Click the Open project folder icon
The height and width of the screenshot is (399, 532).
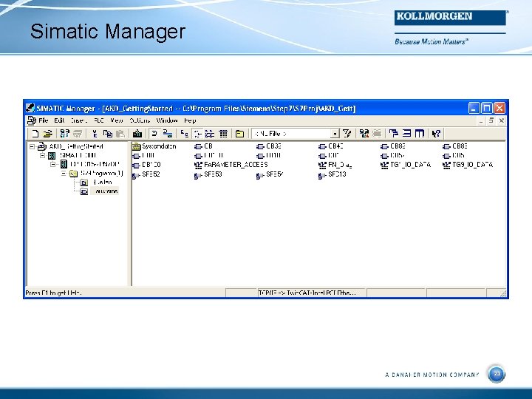point(48,134)
